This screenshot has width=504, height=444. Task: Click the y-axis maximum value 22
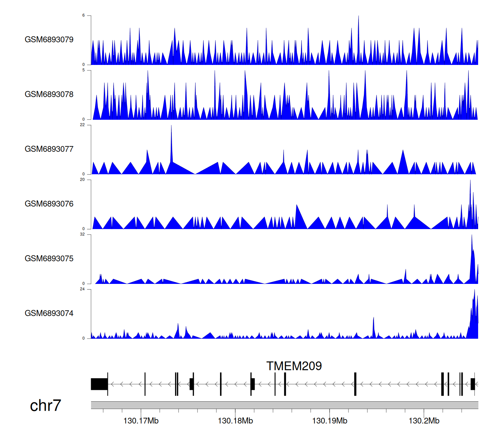[82, 125]
